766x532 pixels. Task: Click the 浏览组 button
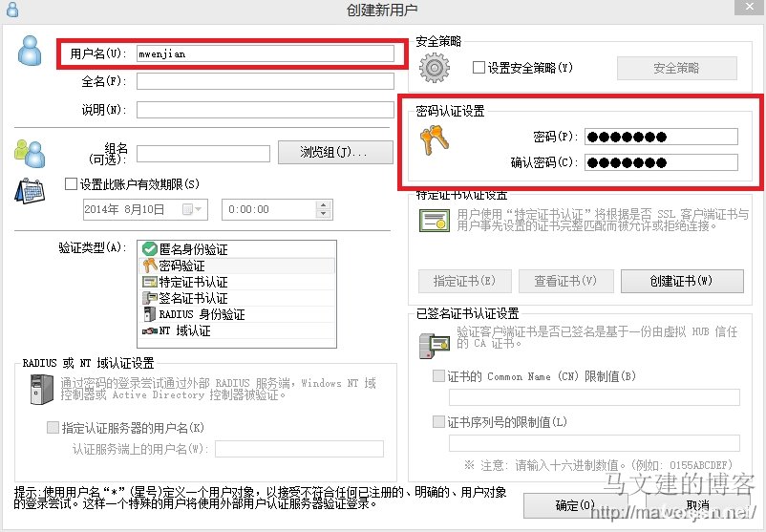[x=335, y=153]
